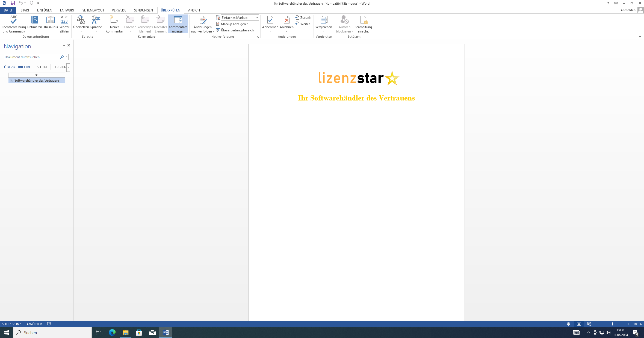Jump to heading Ihr Softwarehändler des Vertrauens
The width and height of the screenshot is (644, 338).
pos(37,81)
